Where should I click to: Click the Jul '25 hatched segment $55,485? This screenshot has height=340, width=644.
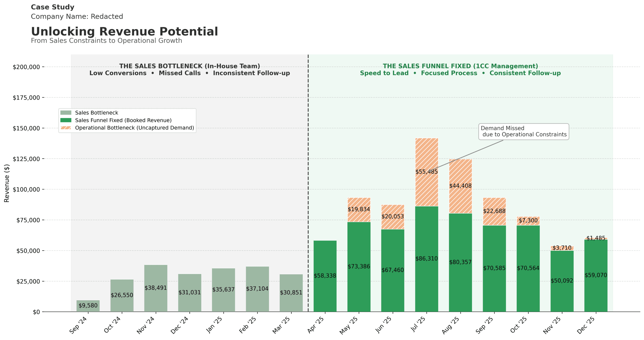(x=427, y=172)
